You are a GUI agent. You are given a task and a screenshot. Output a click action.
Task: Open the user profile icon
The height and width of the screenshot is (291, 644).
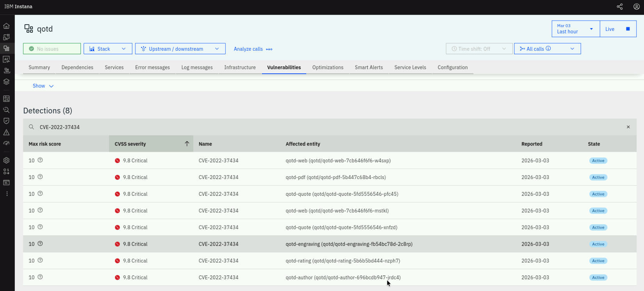[x=636, y=7]
